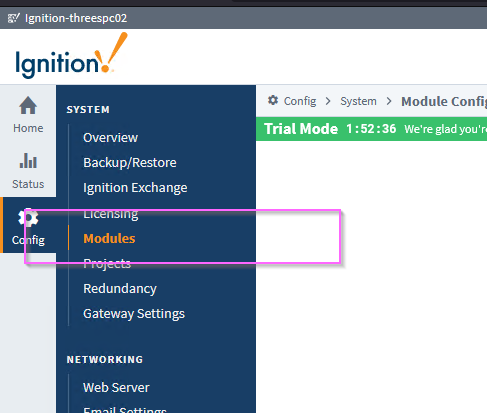Click the breadcrumb gear icon beside Config
Image resolution: width=487 pixels, height=413 pixels.
coord(273,100)
